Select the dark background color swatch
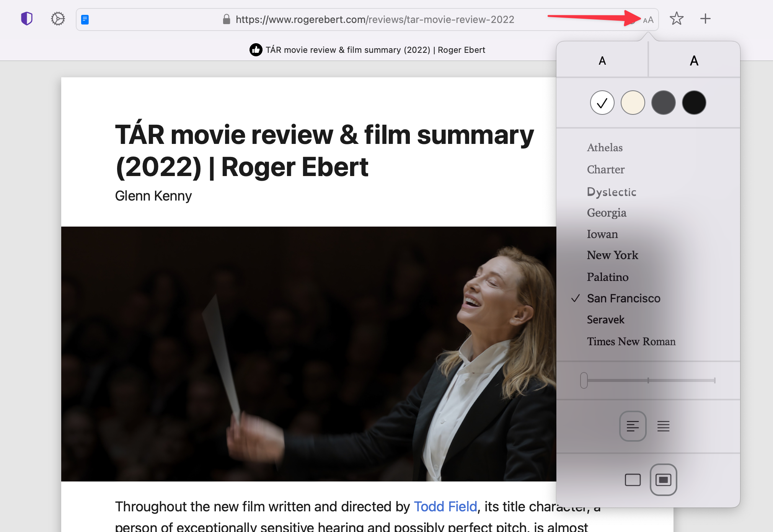773x532 pixels. tap(693, 102)
